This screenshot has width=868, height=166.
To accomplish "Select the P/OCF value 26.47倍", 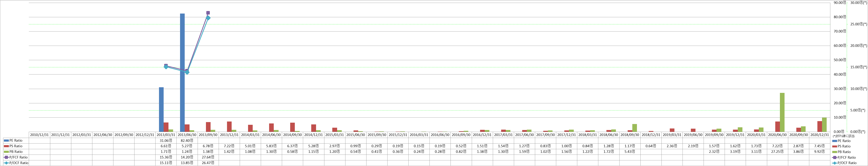I will tap(208, 163).
